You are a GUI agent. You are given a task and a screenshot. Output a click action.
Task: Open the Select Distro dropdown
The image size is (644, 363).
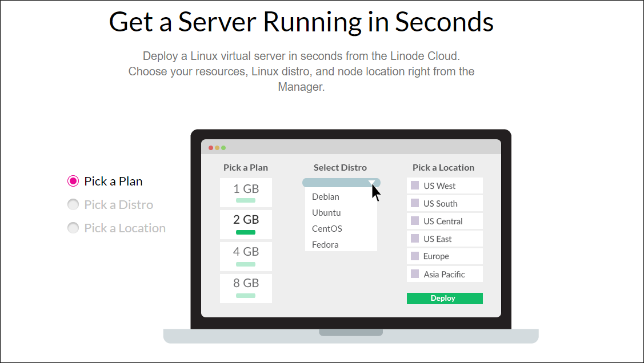(x=341, y=182)
